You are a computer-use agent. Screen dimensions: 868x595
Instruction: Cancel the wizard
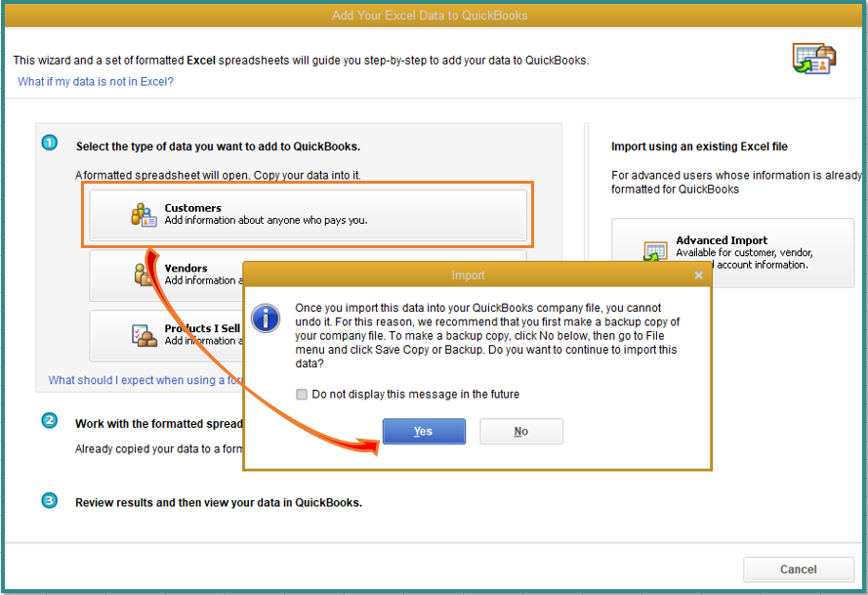(x=799, y=569)
